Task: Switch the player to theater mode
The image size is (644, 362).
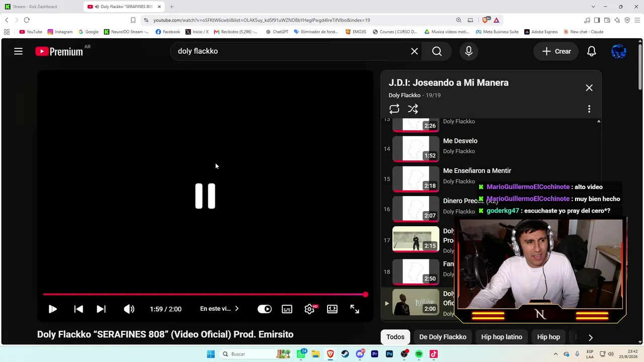Action: [x=332, y=309]
